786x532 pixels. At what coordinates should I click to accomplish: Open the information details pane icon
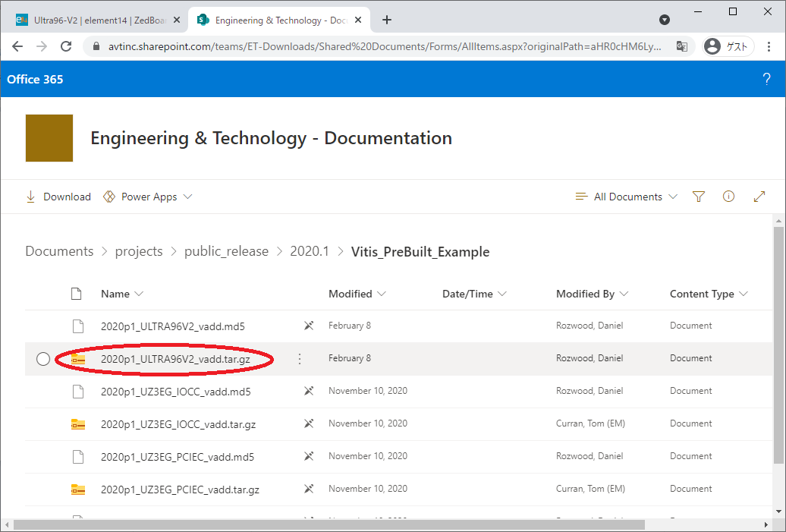[729, 197]
